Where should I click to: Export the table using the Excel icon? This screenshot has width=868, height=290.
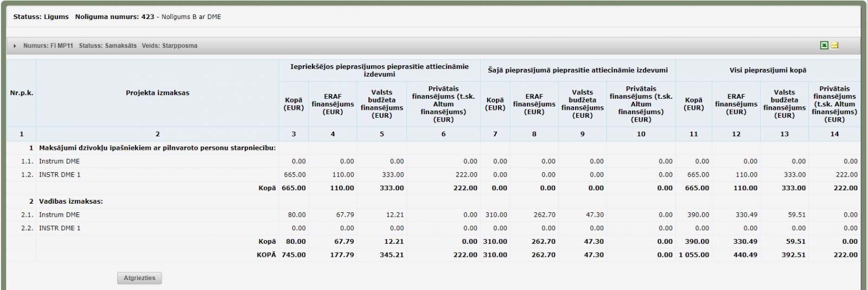[824, 46]
